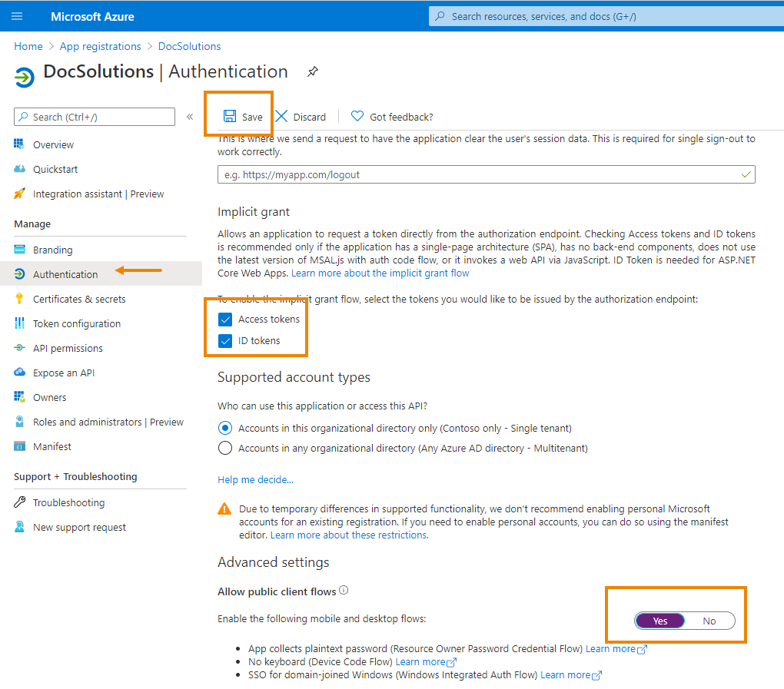
Task: Open Integration assistant rocket icon
Action: point(19,194)
